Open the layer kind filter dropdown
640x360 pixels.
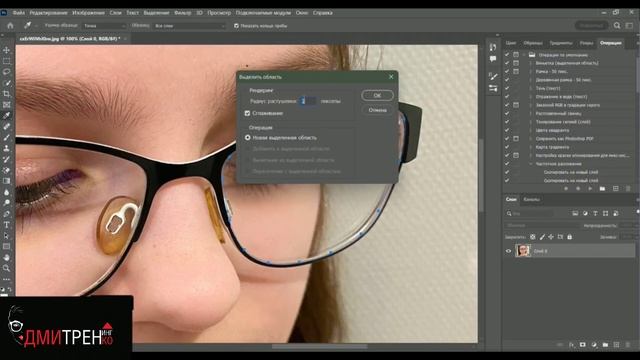point(531,213)
